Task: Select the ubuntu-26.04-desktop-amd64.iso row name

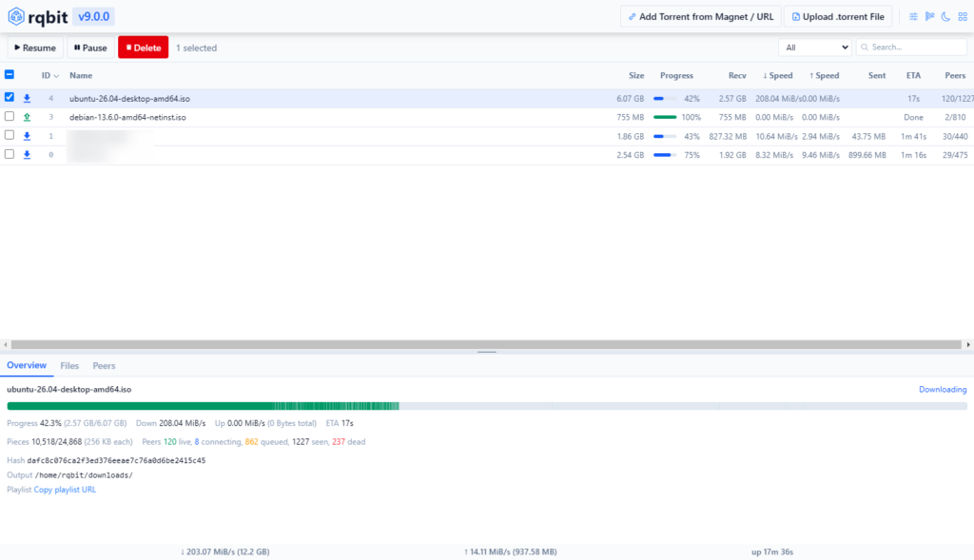Action: click(129, 99)
